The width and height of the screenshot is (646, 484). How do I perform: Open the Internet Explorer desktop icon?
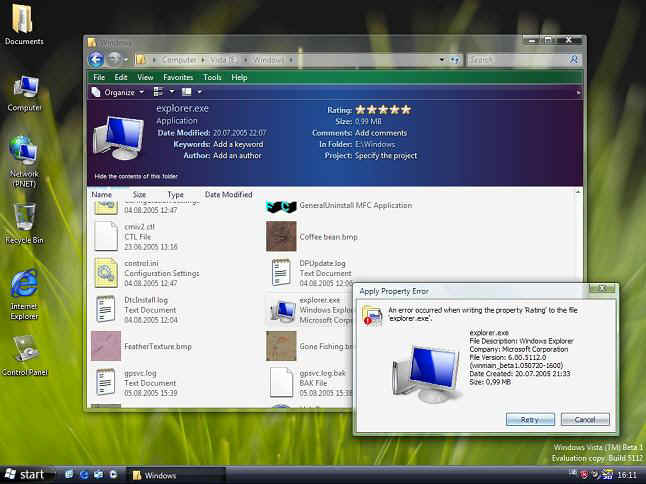click(24, 285)
